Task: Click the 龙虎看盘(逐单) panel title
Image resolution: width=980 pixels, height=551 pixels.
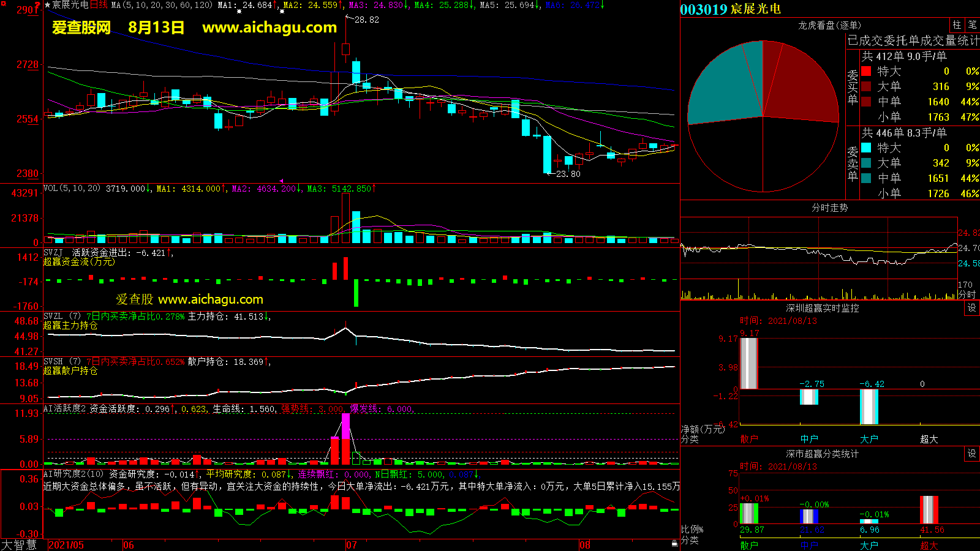Action: tap(829, 25)
